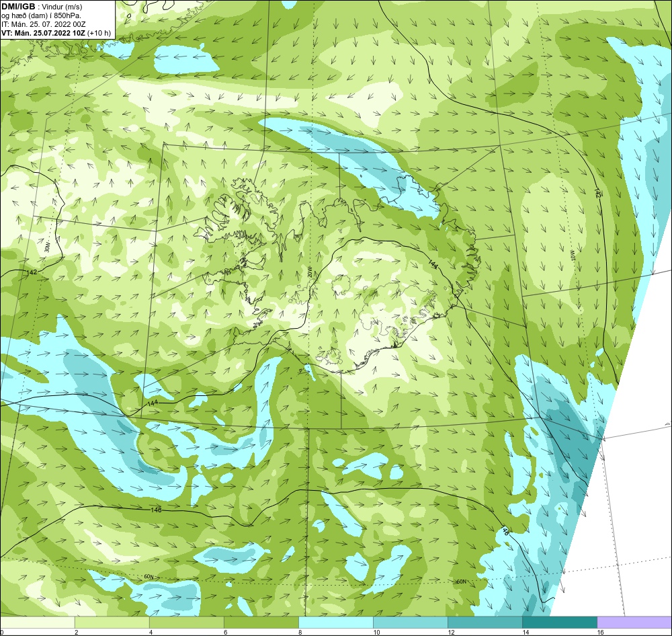Click the '20W' meridian label over Iceland
The height and width of the screenshot is (636, 672).
click(309, 272)
